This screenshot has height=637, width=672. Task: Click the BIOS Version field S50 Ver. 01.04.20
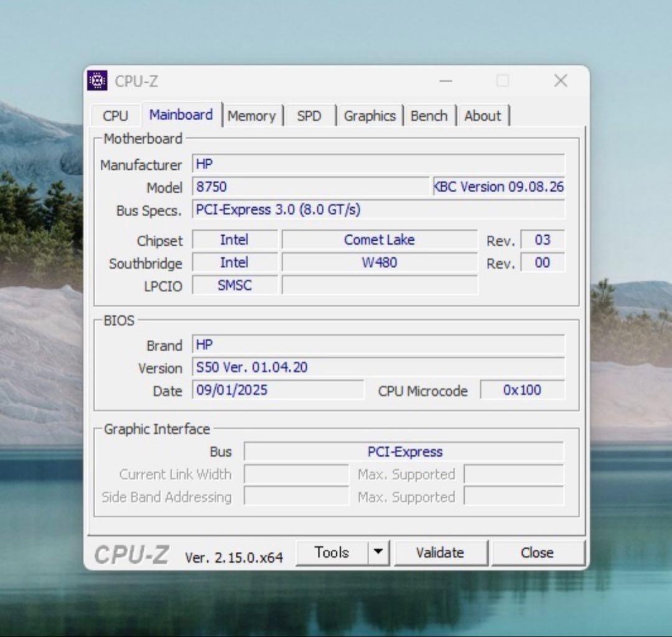pyautogui.click(x=378, y=367)
